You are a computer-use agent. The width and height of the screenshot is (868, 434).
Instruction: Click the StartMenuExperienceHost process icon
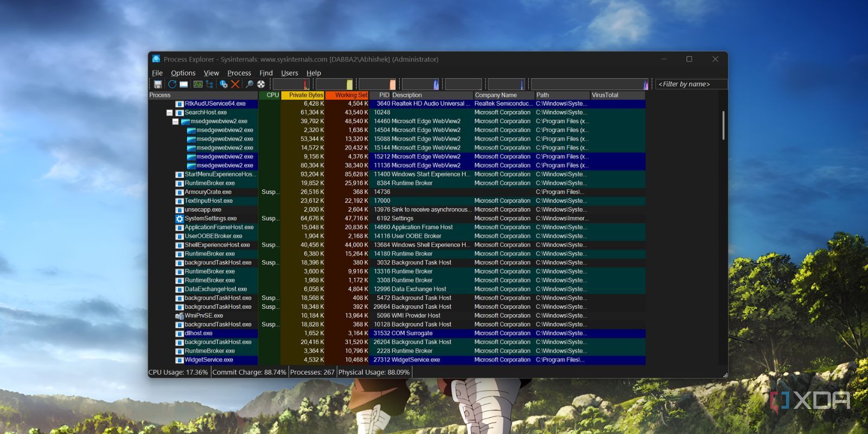[x=180, y=175]
